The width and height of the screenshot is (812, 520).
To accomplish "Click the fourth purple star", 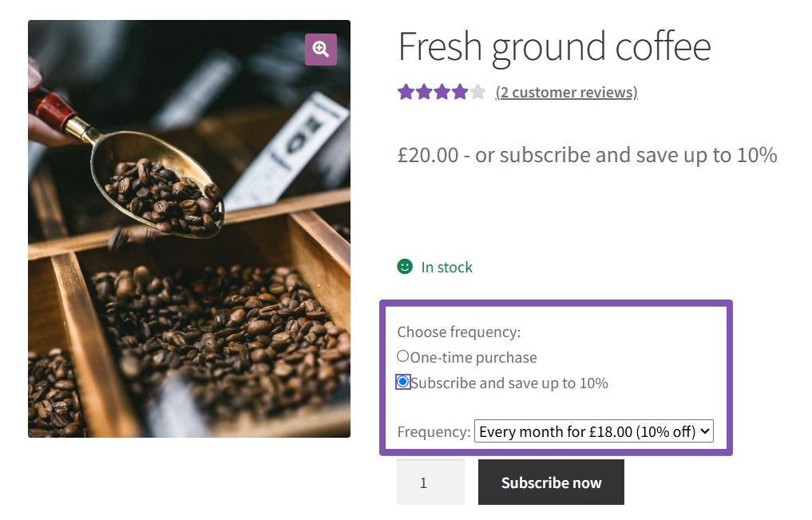I will [460, 91].
